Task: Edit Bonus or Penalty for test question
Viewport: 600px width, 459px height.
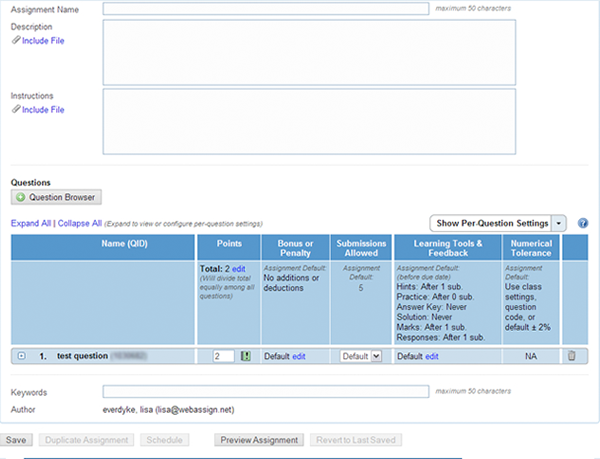Action: [x=299, y=356]
